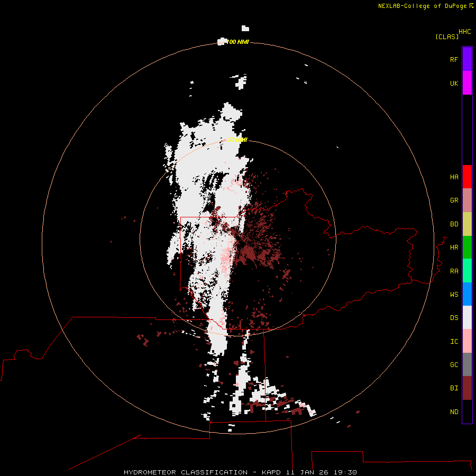Click the "HR" legend label
Screen dimensions: 476x476
click(x=454, y=248)
